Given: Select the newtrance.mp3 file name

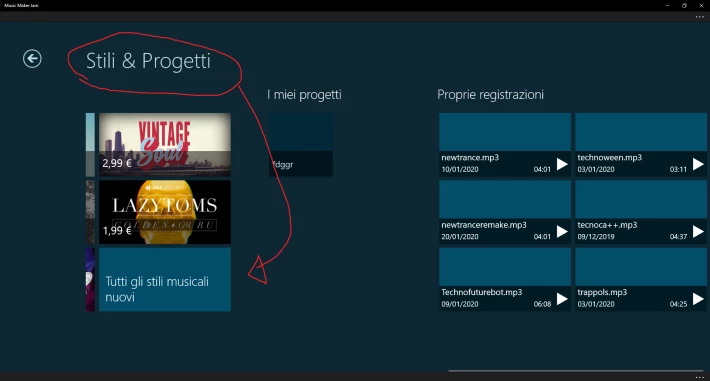Looking at the screenshot, I should pos(470,158).
